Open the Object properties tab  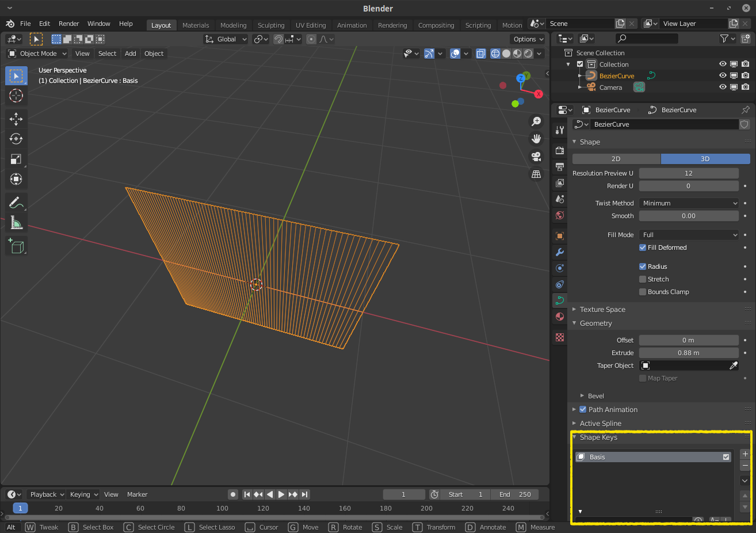point(560,236)
